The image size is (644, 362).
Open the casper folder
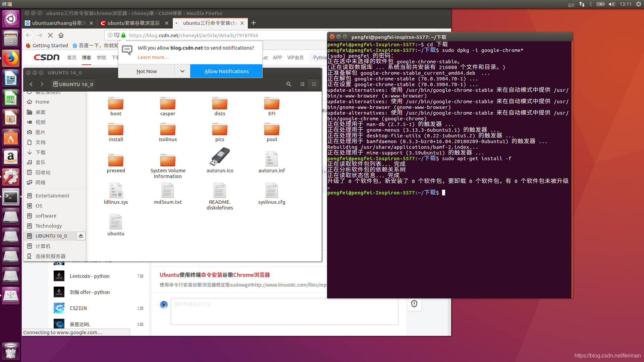pyautogui.click(x=168, y=107)
